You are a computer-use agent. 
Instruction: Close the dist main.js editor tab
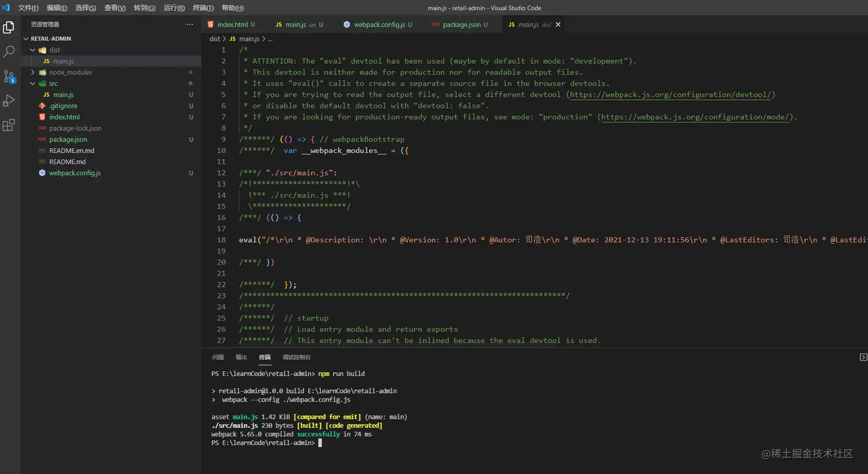pos(558,24)
